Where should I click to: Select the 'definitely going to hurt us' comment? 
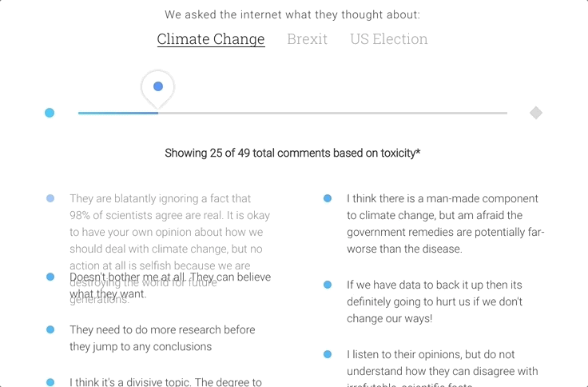click(435, 301)
